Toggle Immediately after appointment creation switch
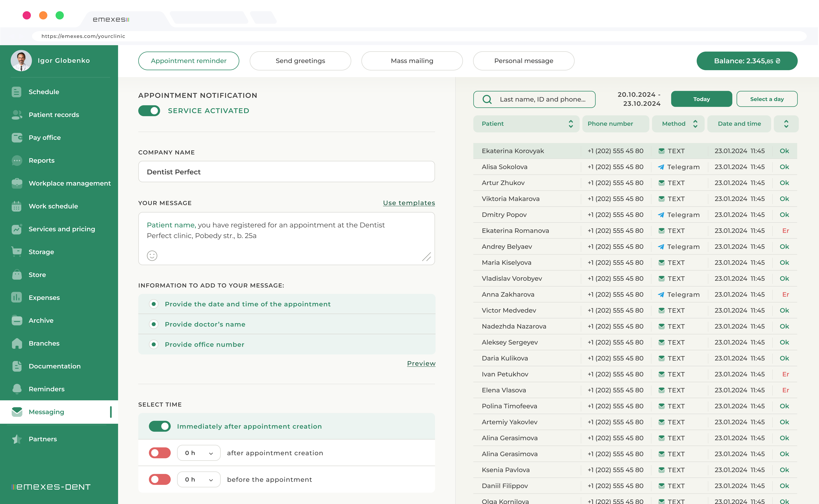819x504 pixels. coord(160,426)
